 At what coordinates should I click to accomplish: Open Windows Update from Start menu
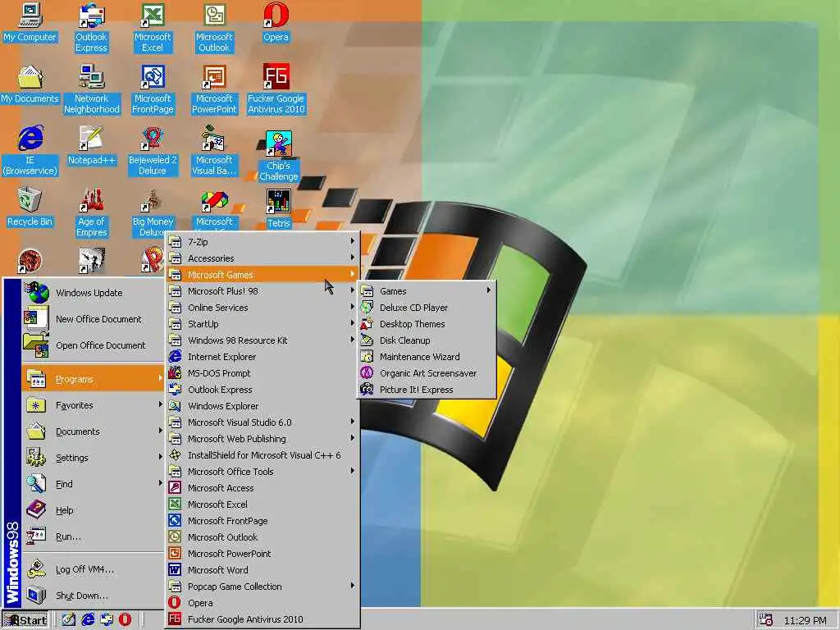pos(92,293)
